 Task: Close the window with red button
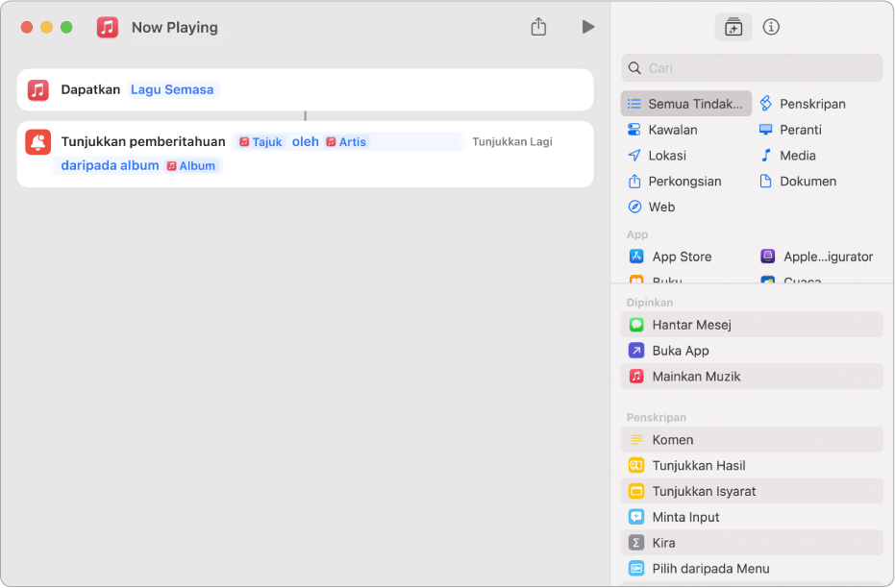pyautogui.click(x=27, y=27)
